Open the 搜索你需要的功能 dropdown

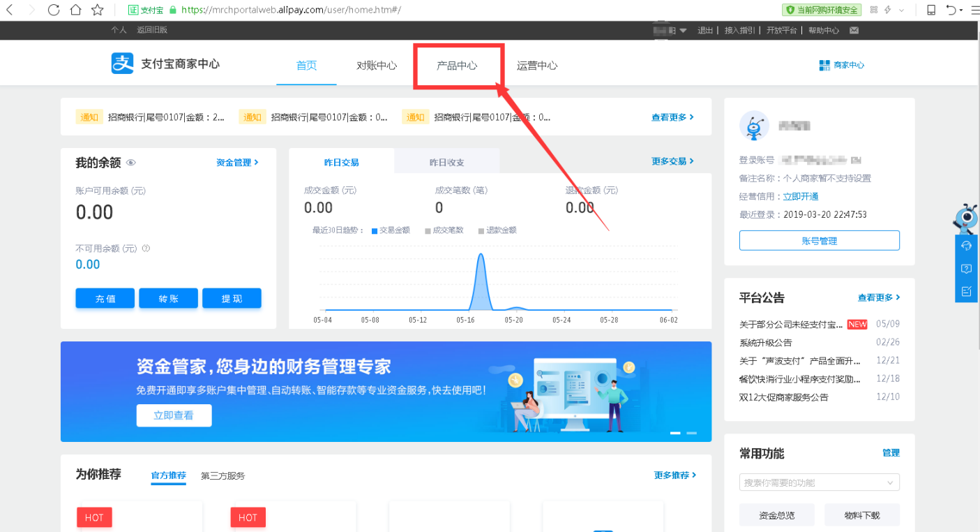(820, 482)
